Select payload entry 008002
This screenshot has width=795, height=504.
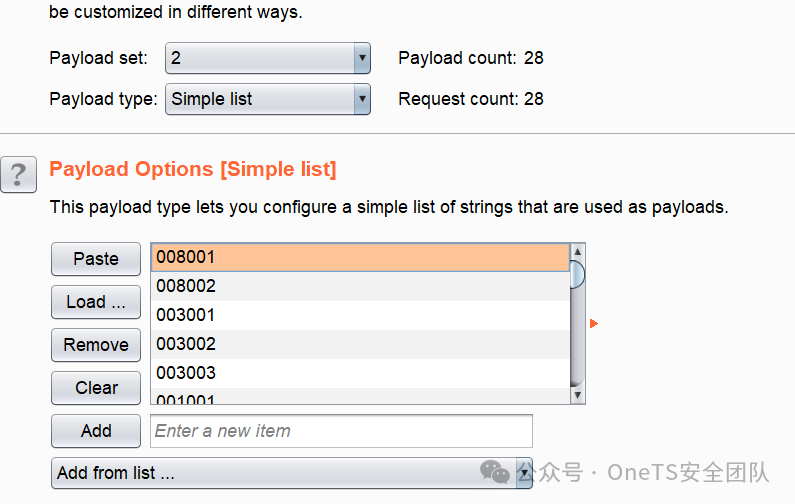click(360, 286)
